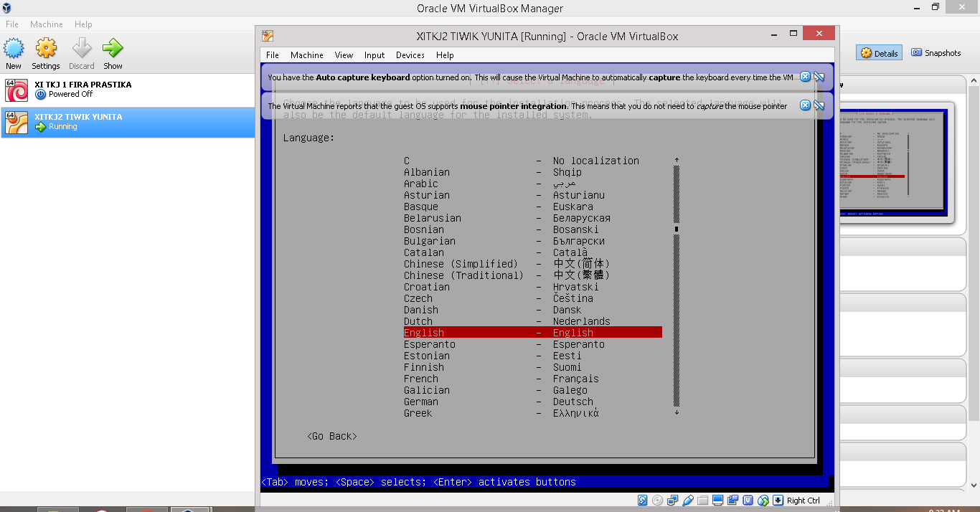Click the optical disc status icon
The image size is (980, 512).
point(657,501)
